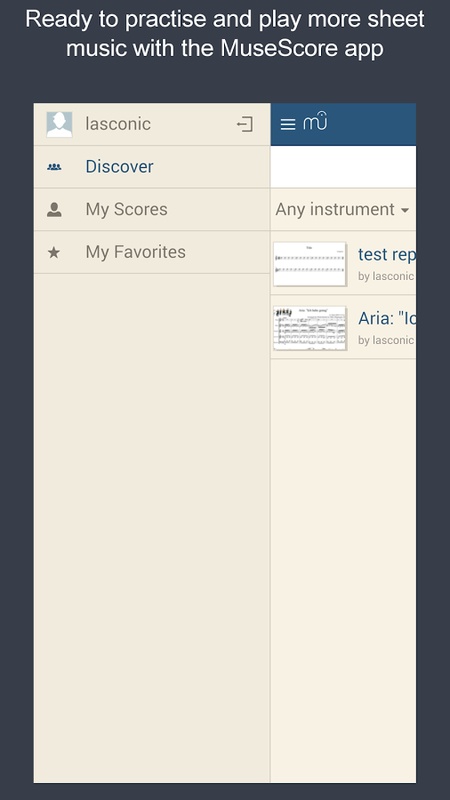Image resolution: width=450 pixels, height=800 pixels.
Task: Open the Discover menu item
Action: [x=152, y=167]
